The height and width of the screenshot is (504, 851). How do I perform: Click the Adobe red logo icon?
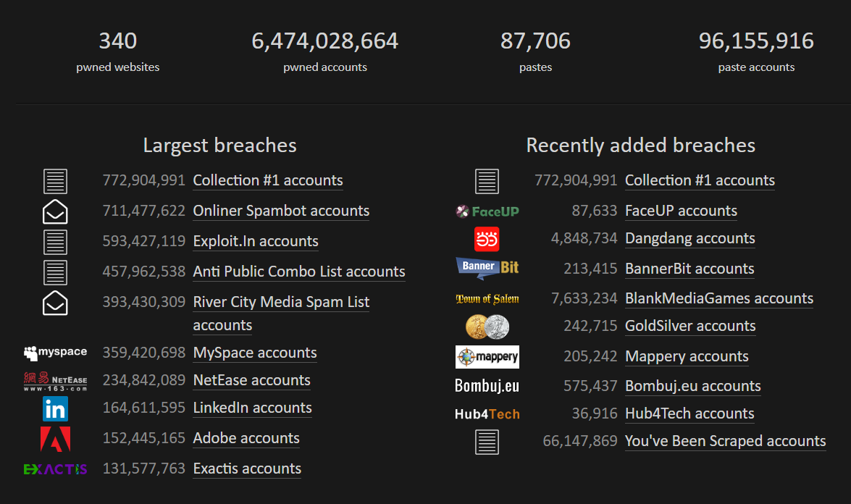55,439
